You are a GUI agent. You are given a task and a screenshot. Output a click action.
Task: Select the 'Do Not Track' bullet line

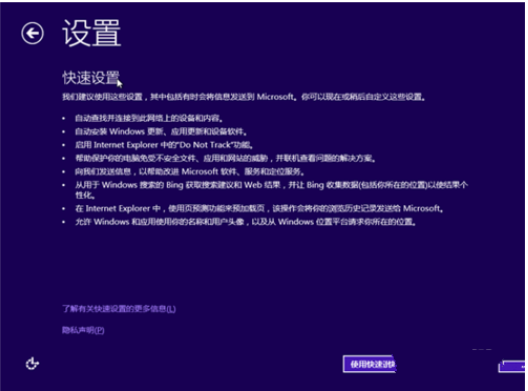pos(164,145)
